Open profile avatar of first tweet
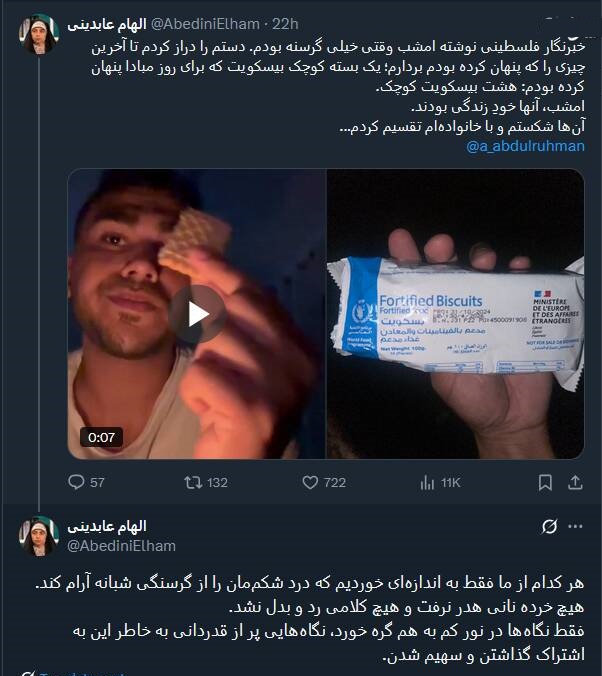The width and height of the screenshot is (602, 676). 39,34
